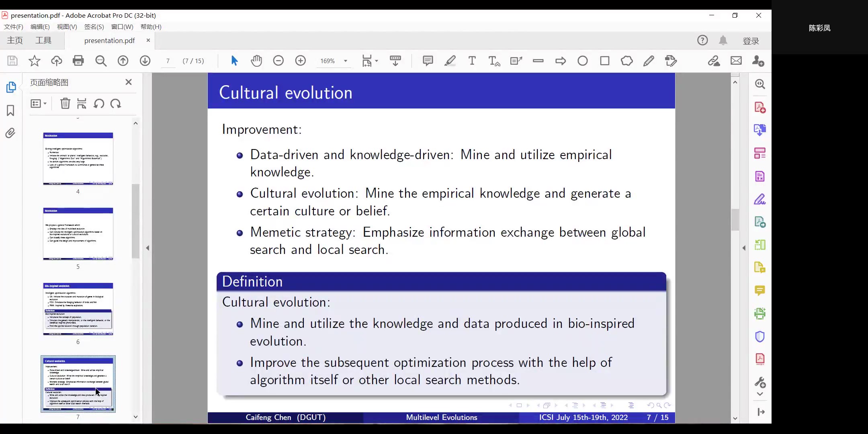
Task: Delete selected page with trash icon
Action: click(x=65, y=104)
